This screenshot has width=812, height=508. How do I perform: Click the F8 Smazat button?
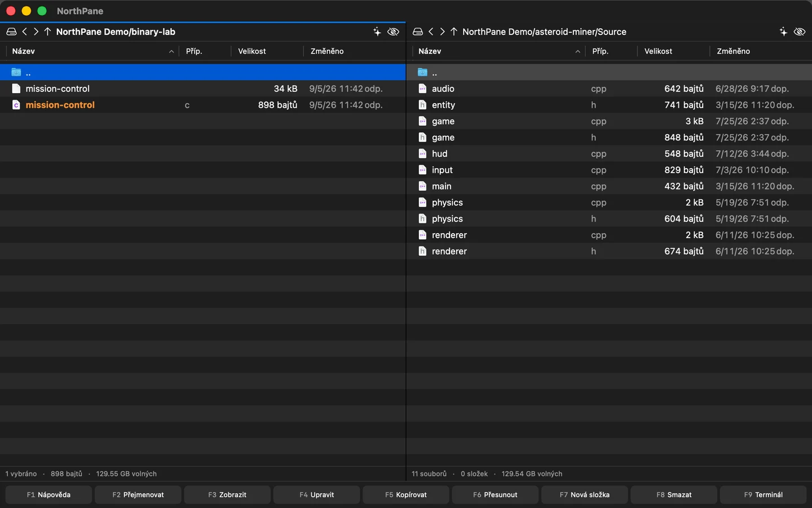(x=674, y=495)
